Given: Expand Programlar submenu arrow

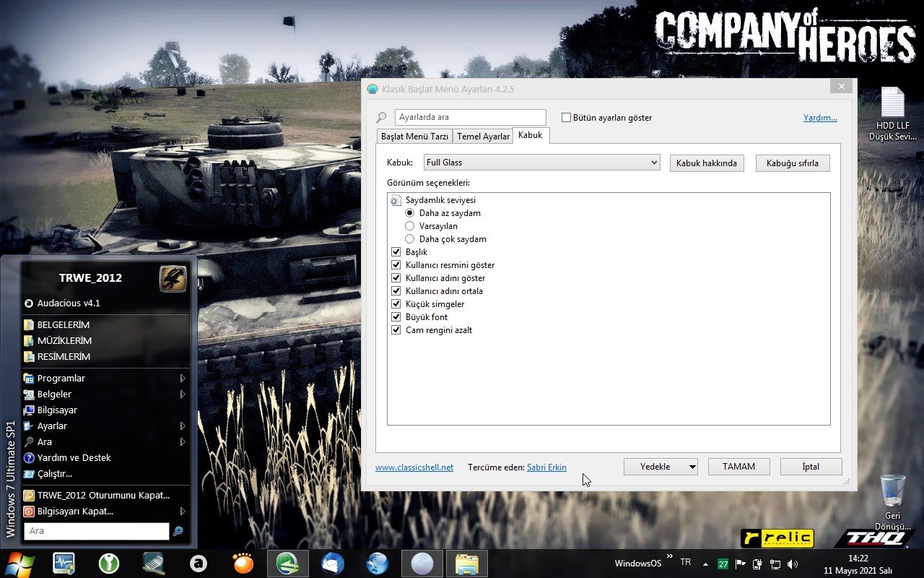Looking at the screenshot, I should (x=183, y=378).
